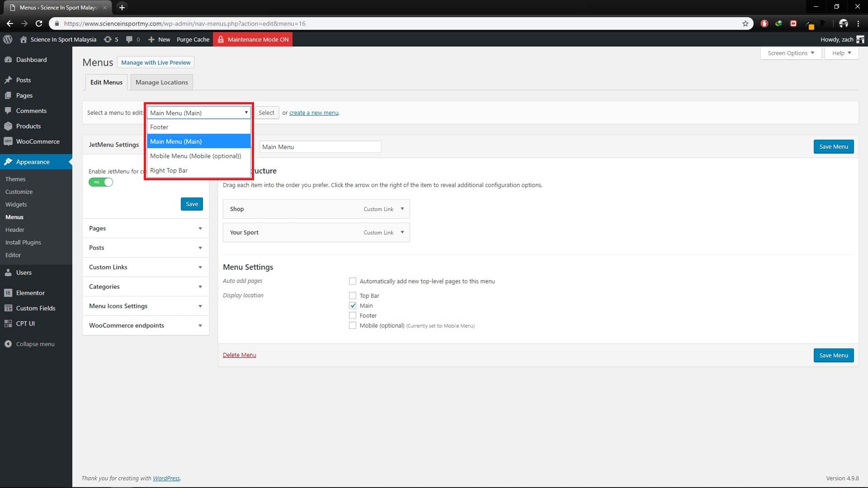Click the browser address bar URL
The image size is (868, 488).
click(185, 23)
